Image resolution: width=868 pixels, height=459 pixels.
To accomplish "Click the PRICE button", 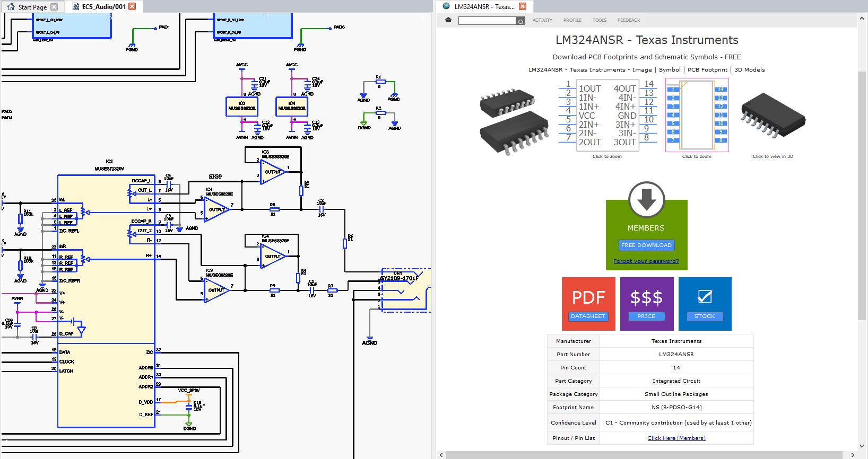I will coord(646,316).
